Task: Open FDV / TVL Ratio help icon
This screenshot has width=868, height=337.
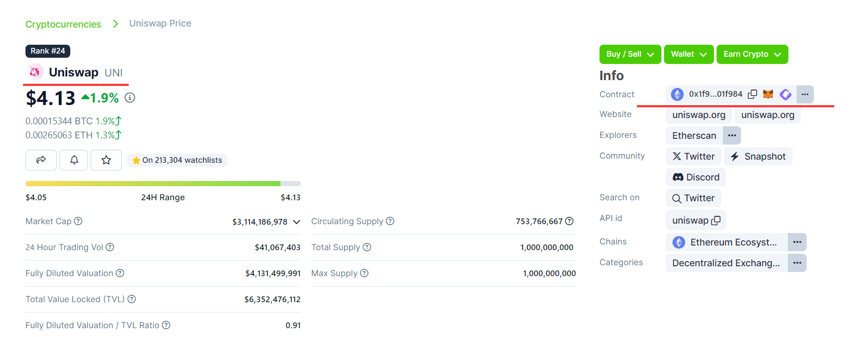Action: (x=166, y=325)
